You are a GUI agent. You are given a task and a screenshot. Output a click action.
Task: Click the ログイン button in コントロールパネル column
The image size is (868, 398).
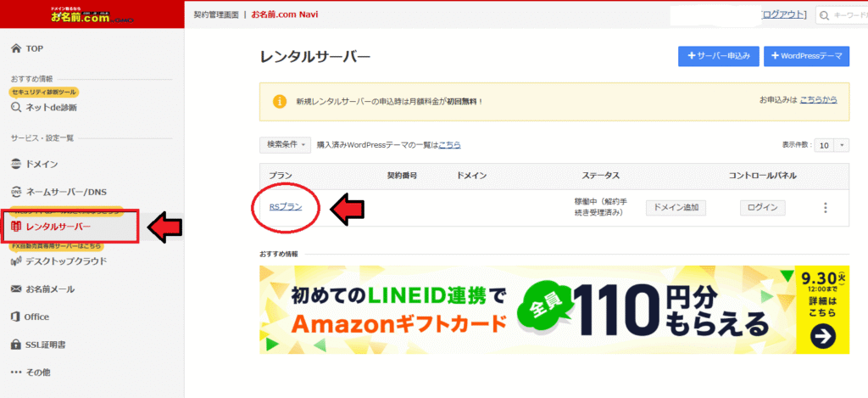click(x=762, y=208)
